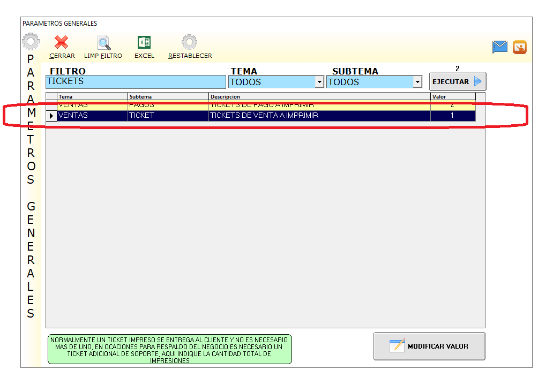The image size is (553, 392).
Task: Sort by the Tema column header
Action: (92, 96)
